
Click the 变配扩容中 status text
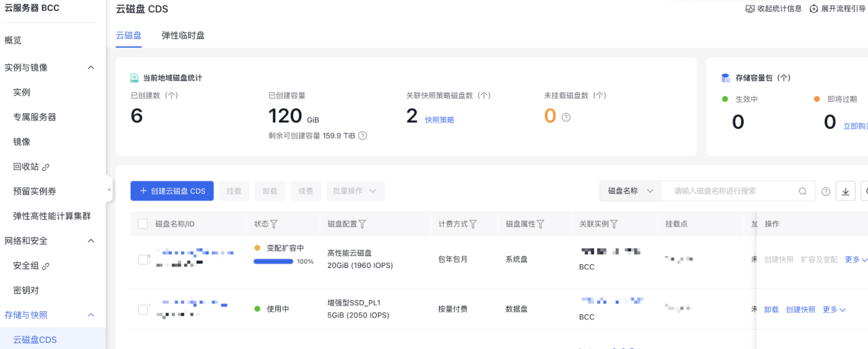click(285, 248)
